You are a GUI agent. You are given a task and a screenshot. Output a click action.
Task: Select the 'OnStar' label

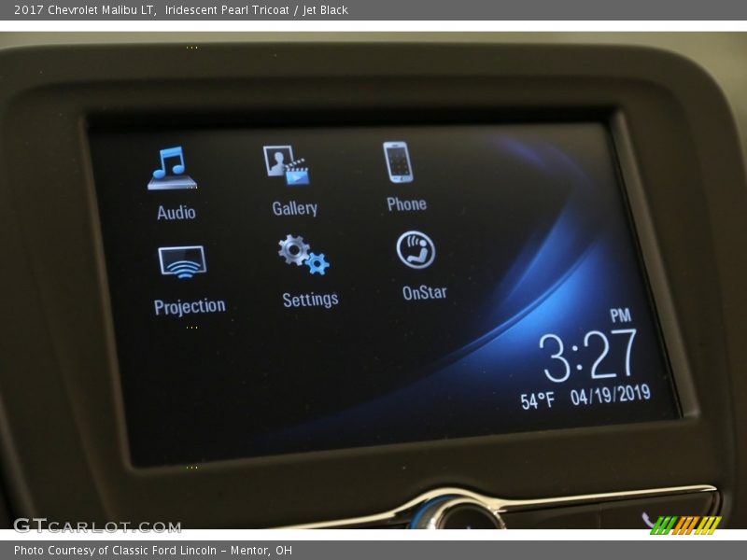pyautogui.click(x=425, y=292)
